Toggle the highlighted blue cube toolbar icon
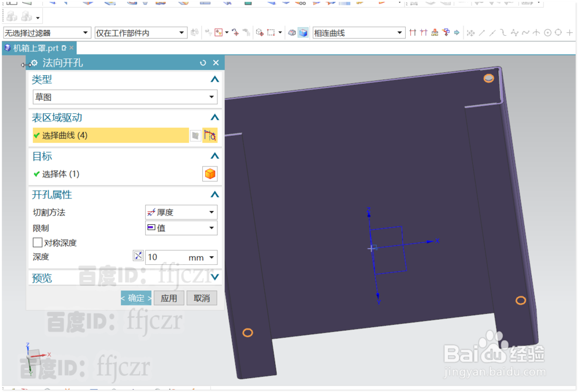 coord(303,33)
